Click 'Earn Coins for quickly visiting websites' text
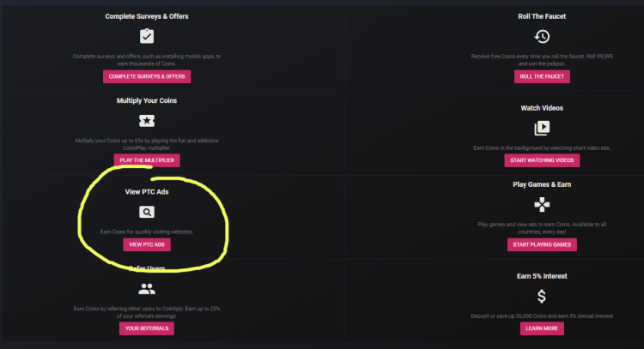 click(x=147, y=232)
